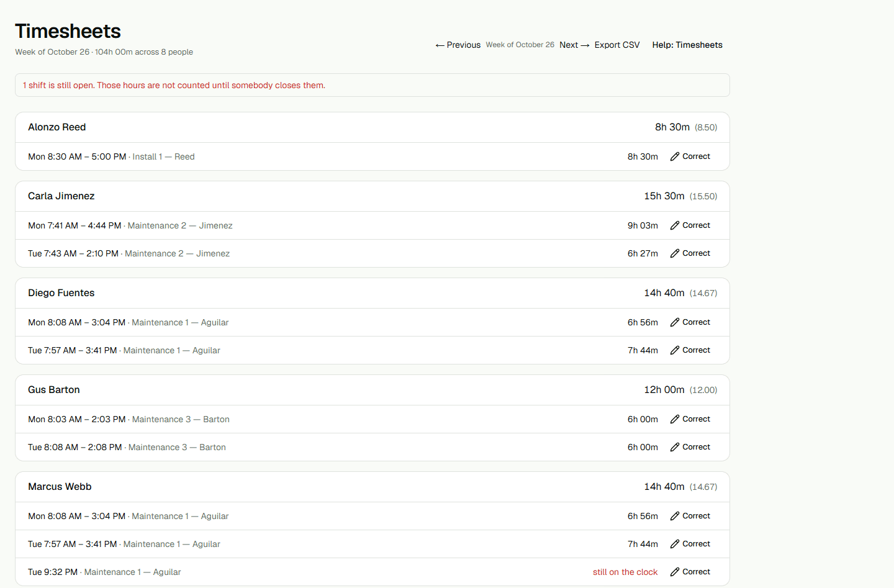Click the '1 shift is still open' warning
This screenshot has width=894, height=588.
point(174,85)
